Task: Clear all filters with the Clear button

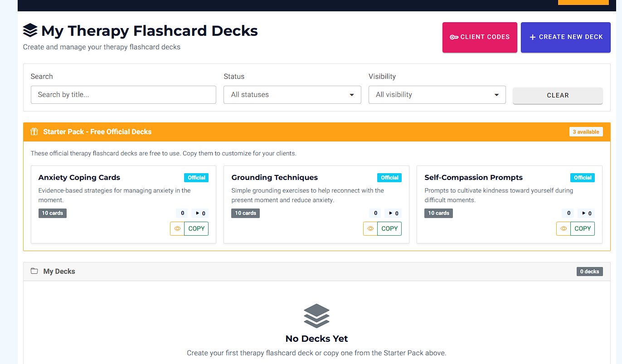Action: pos(558,96)
